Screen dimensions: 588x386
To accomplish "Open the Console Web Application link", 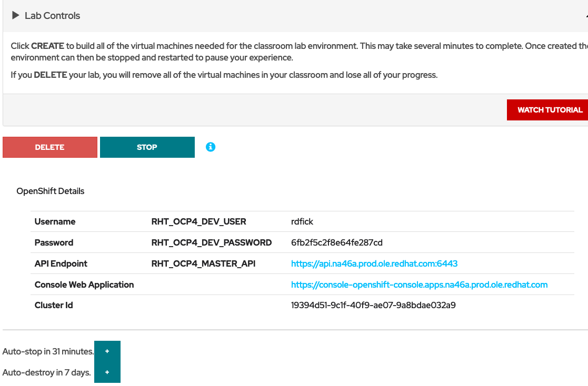I will click(420, 285).
